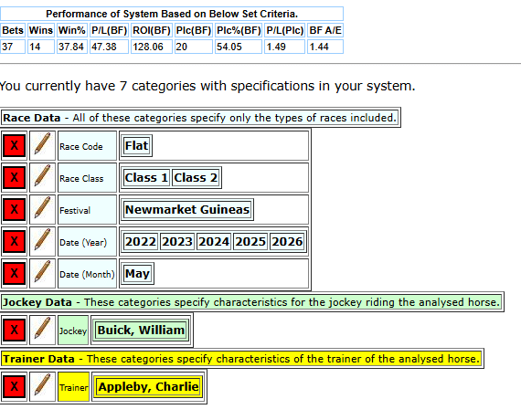Delete the Jockey criterion red X
The width and height of the screenshot is (521, 420).
coord(14,330)
